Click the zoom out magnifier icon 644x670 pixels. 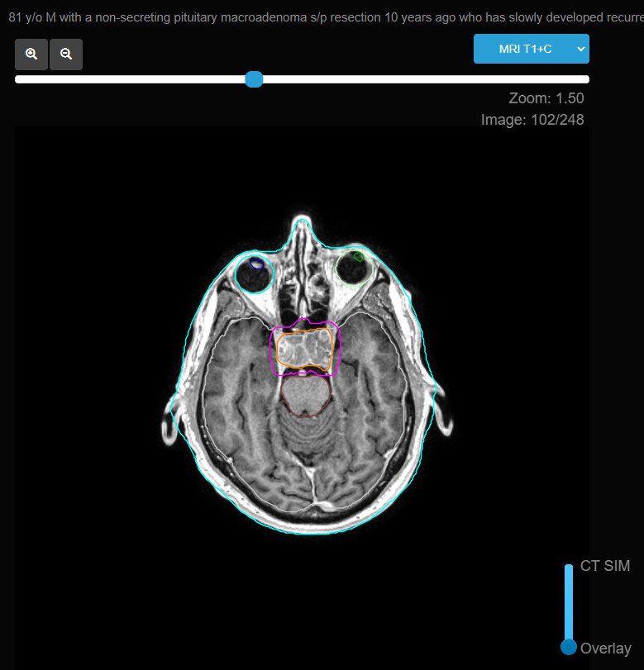tap(66, 55)
